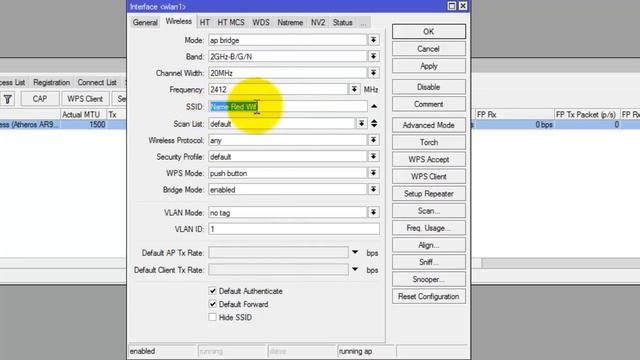Click the Scan... button
This screenshot has height=360, width=640.
(429, 211)
